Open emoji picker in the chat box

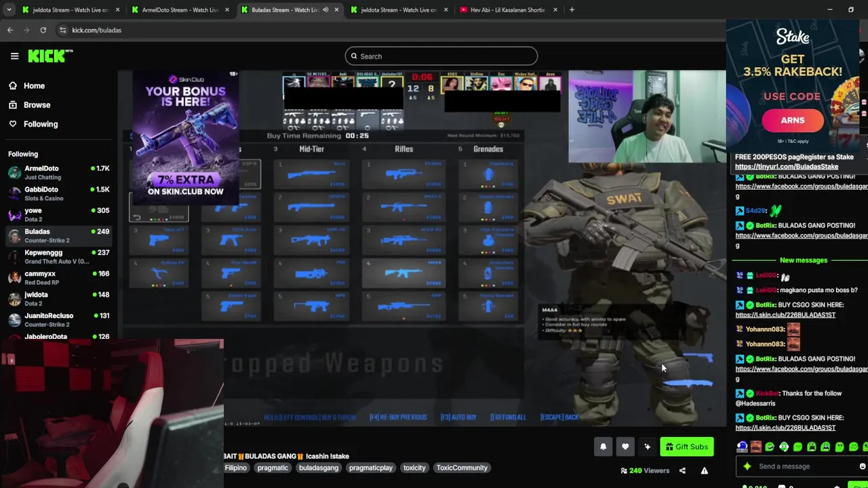click(862, 466)
